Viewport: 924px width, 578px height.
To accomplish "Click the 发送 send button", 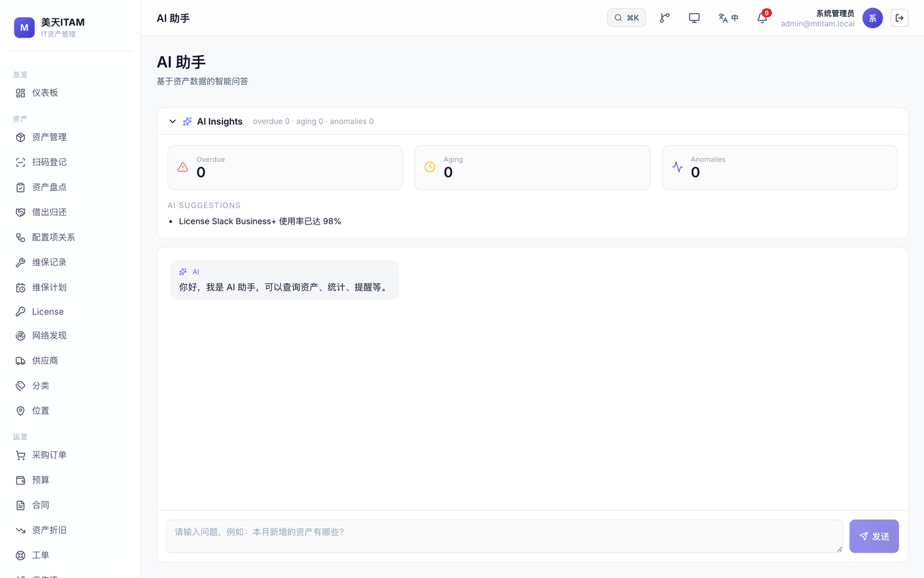I will pos(874,536).
